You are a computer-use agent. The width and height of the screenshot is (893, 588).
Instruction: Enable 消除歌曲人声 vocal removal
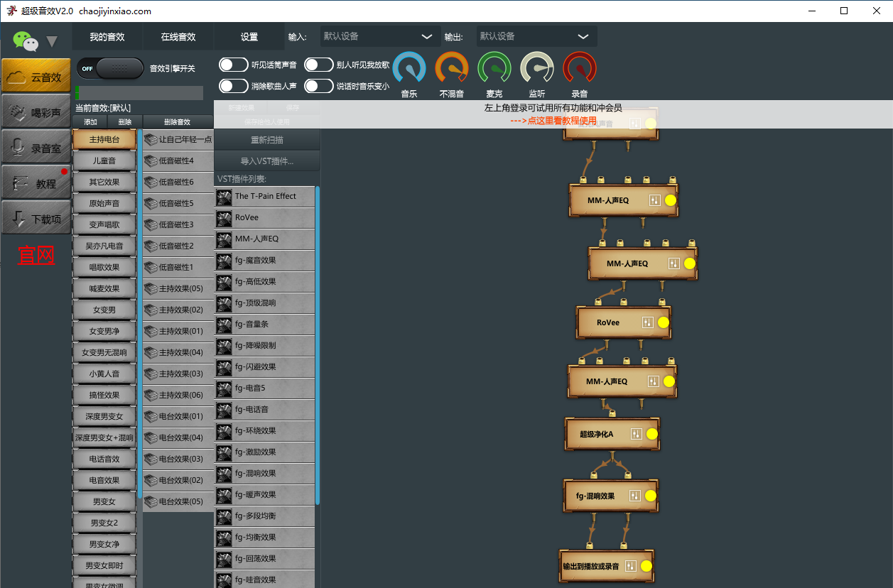[233, 85]
